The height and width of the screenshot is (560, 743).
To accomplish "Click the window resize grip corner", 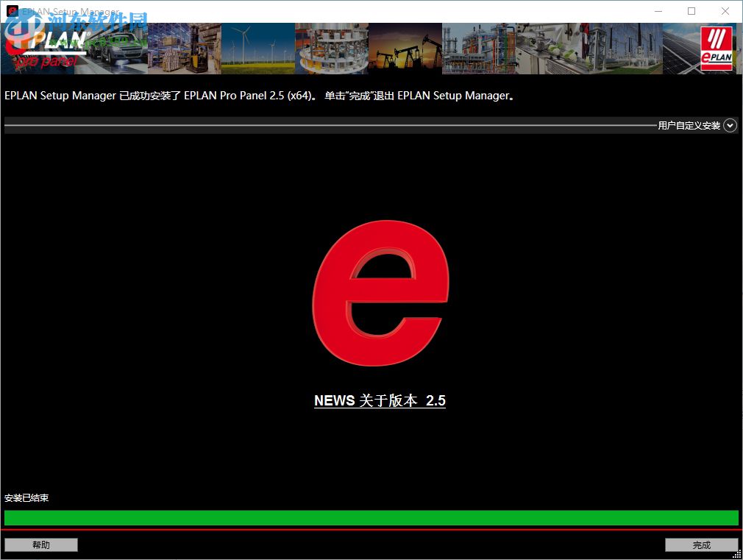I will point(737,554).
